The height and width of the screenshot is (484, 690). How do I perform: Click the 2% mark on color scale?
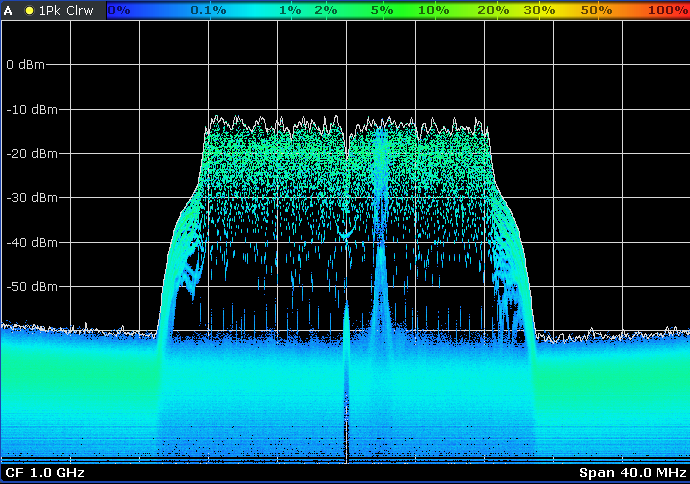(x=325, y=9)
